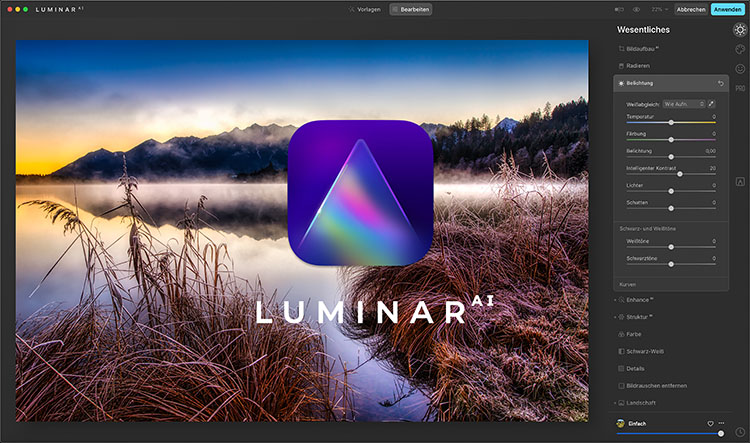Expand the Enhance AI tool
The image size is (750, 443).
pos(634,300)
